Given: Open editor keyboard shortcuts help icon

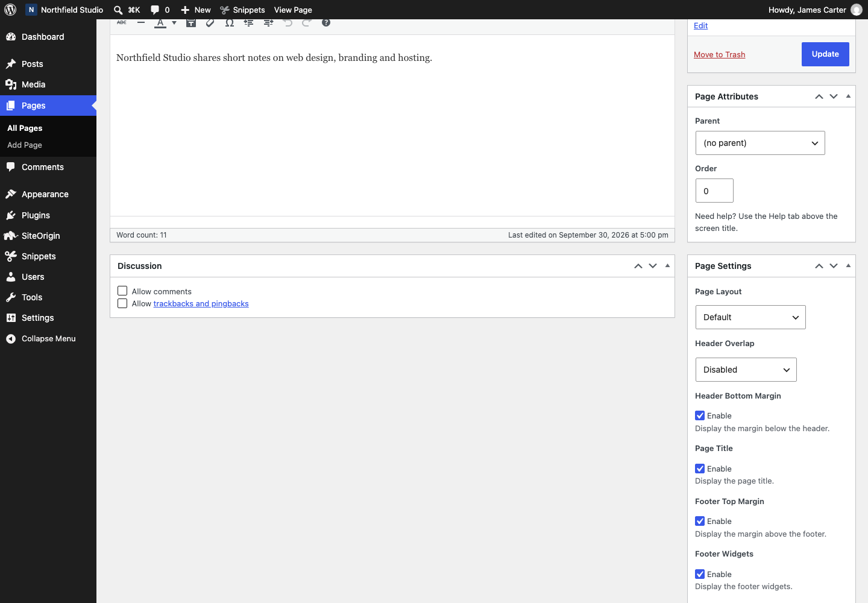Looking at the screenshot, I should coord(326,23).
